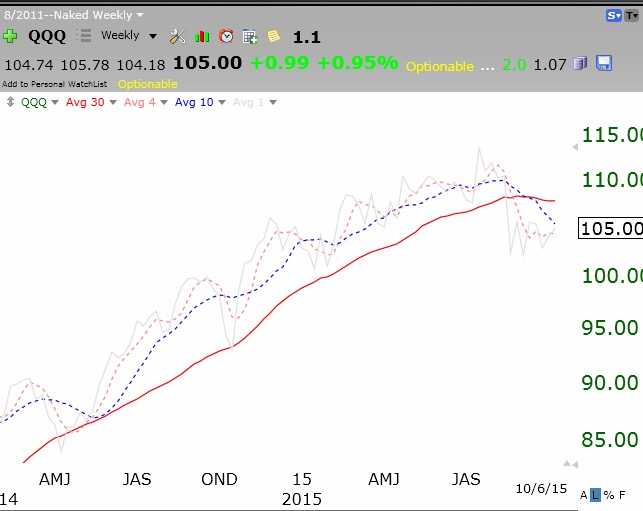Open the Naked Weekly layout dropdown
The image size is (643, 511).
pyautogui.click(x=140, y=15)
